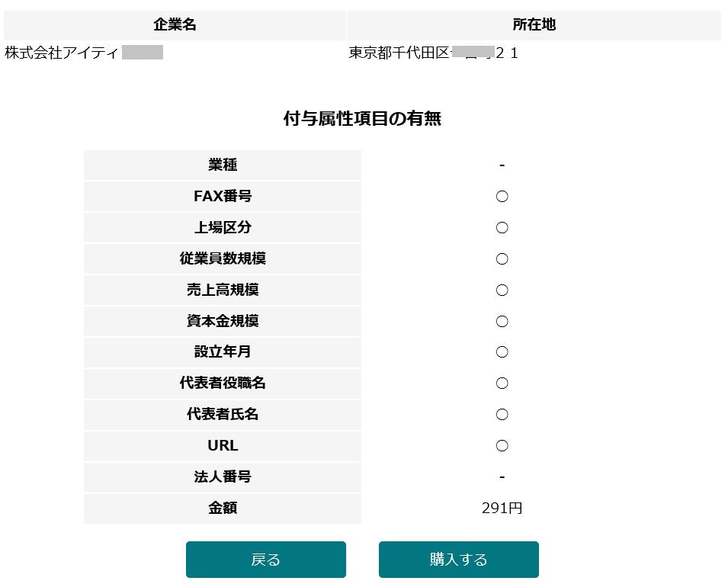Select the circle mark for FAX番号
The height and width of the screenshot is (584, 728).
pos(502,197)
